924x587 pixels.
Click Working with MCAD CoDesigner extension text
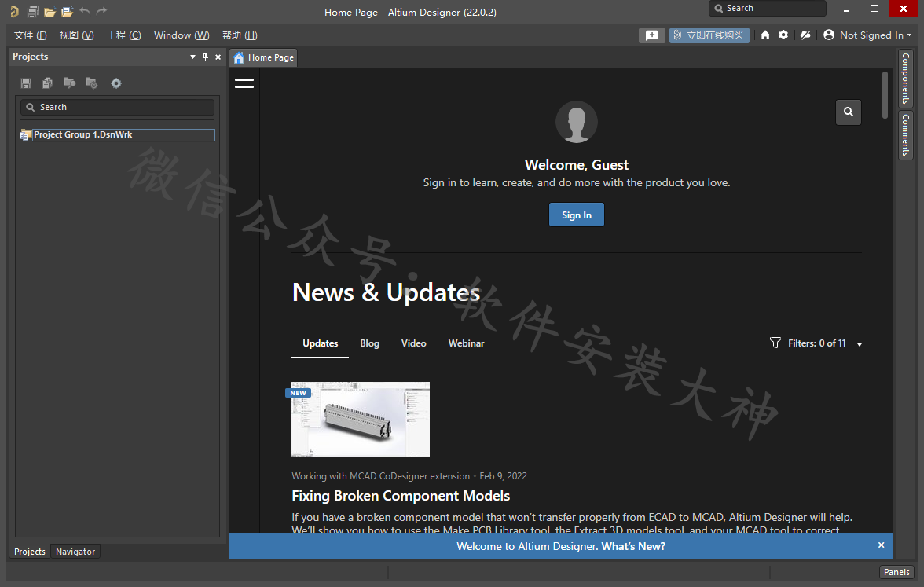click(380, 476)
